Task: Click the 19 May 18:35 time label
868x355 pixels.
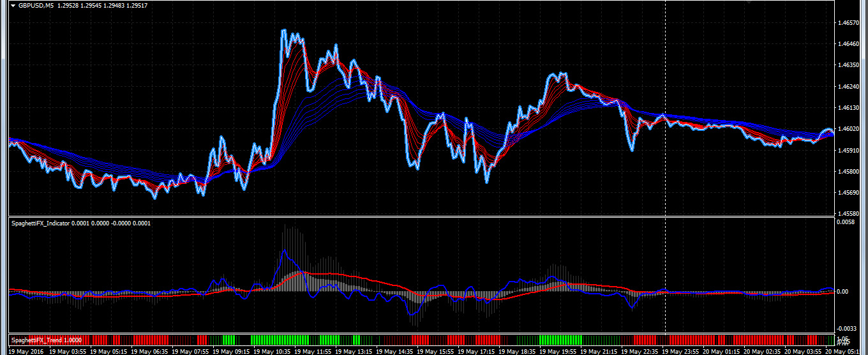Action: point(517,351)
